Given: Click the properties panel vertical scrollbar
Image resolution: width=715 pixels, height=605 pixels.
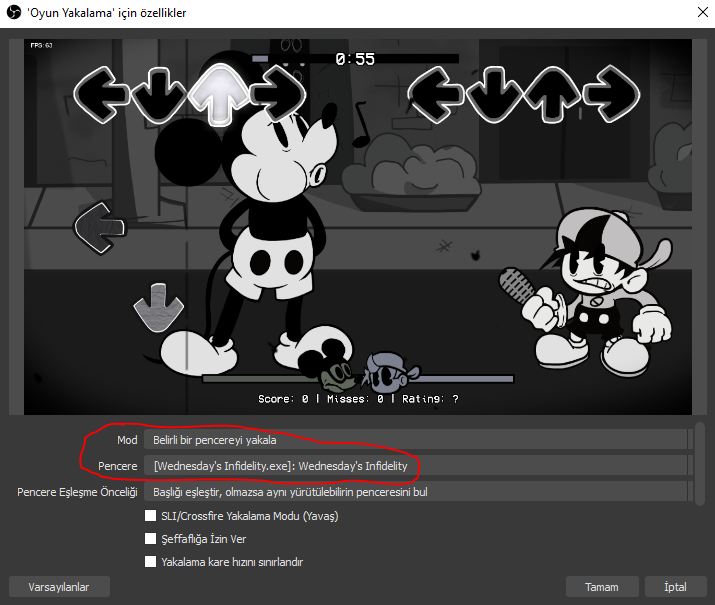Looking at the screenshot, I should [700, 464].
